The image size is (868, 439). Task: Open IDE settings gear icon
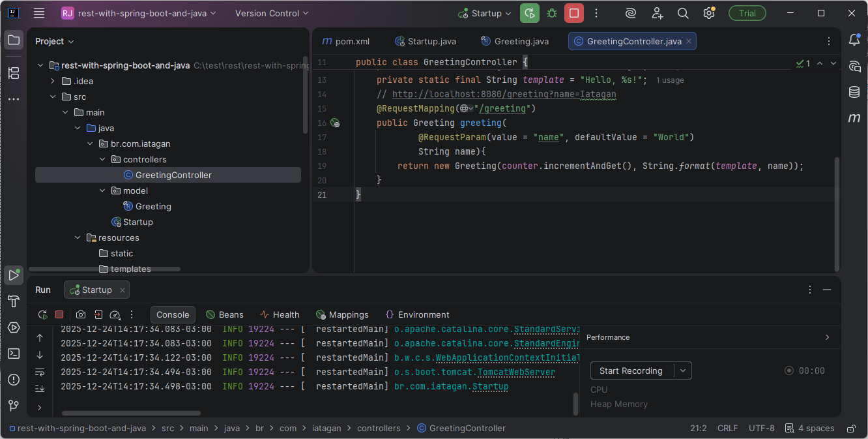pos(708,13)
